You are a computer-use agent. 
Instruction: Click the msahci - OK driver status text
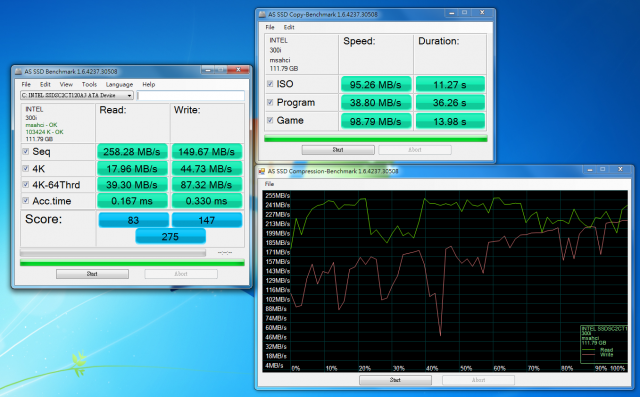pyautogui.click(x=42, y=125)
